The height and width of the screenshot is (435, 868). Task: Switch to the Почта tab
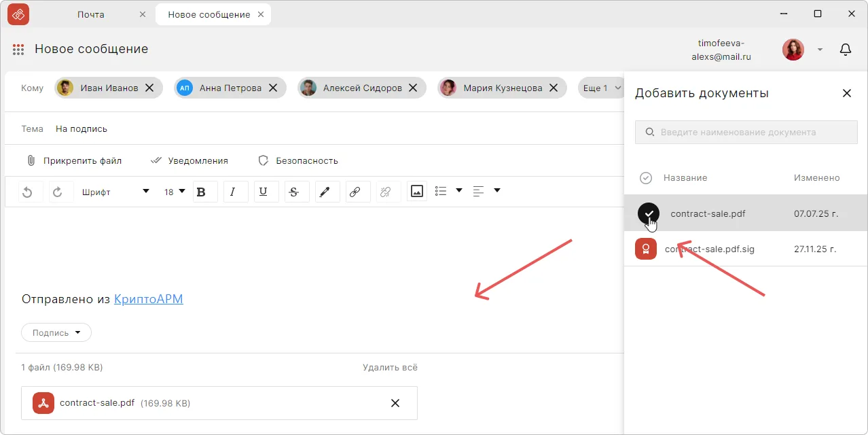[x=91, y=14]
